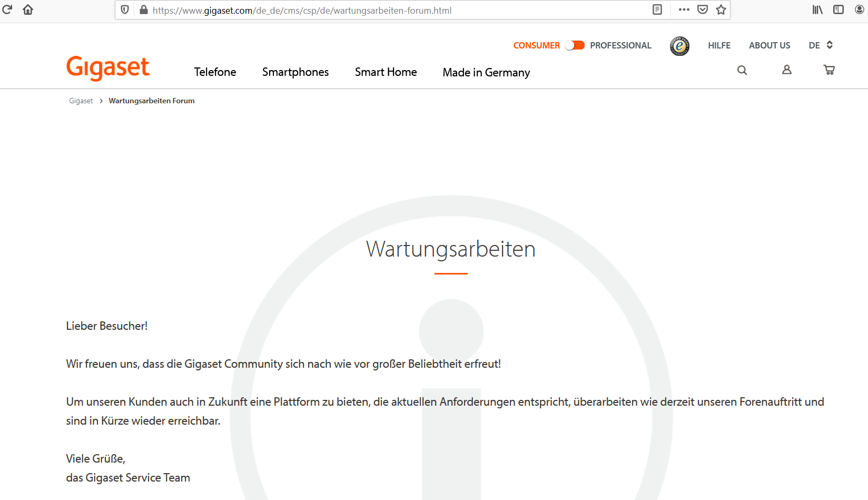
Task: Open the page actions three-dots menu
Action: pyautogui.click(x=684, y=9)
